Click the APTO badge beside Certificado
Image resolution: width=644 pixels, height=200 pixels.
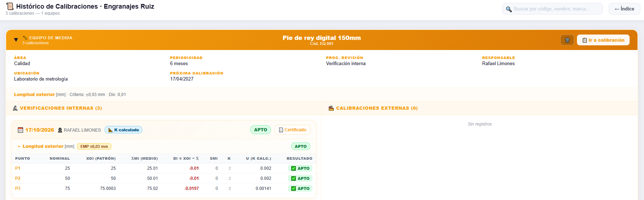point(261,130)
